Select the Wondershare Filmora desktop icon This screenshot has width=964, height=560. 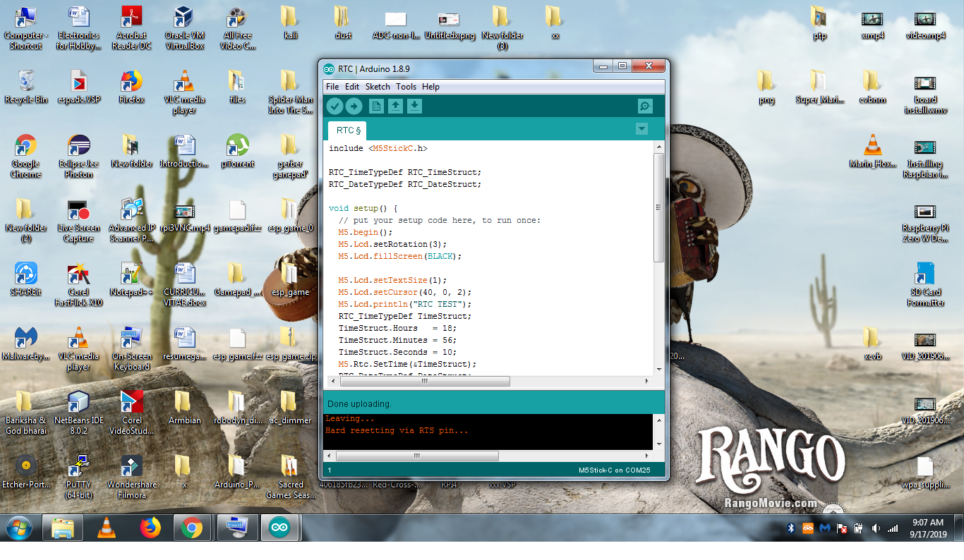click(x=131, y=477)
